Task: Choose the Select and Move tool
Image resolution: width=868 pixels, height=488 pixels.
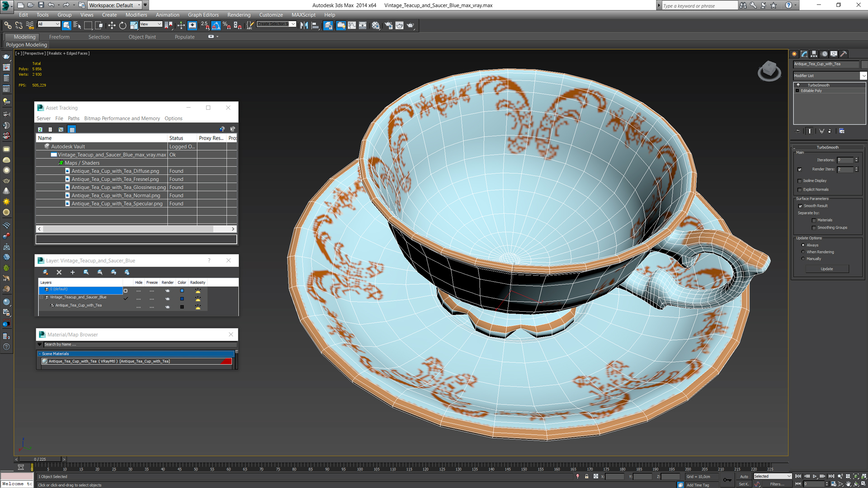Action: [x=112, y=25]
